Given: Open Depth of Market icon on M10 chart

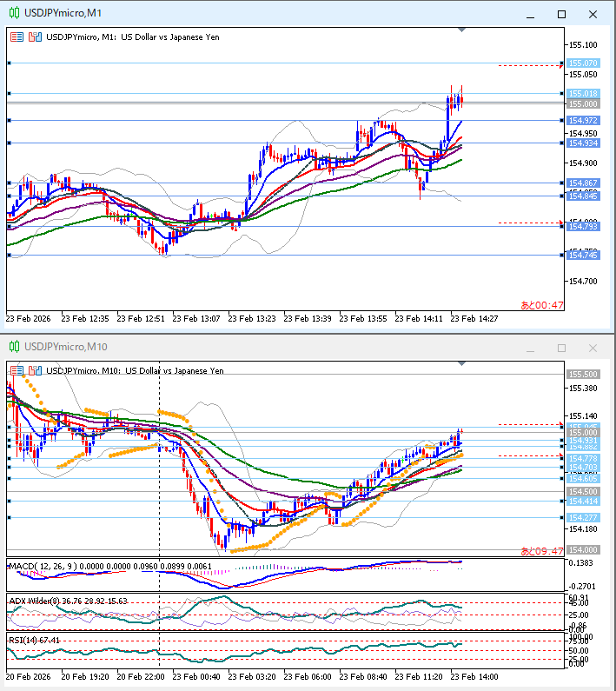Looking at the screenshot, I should tap(35, 370).
